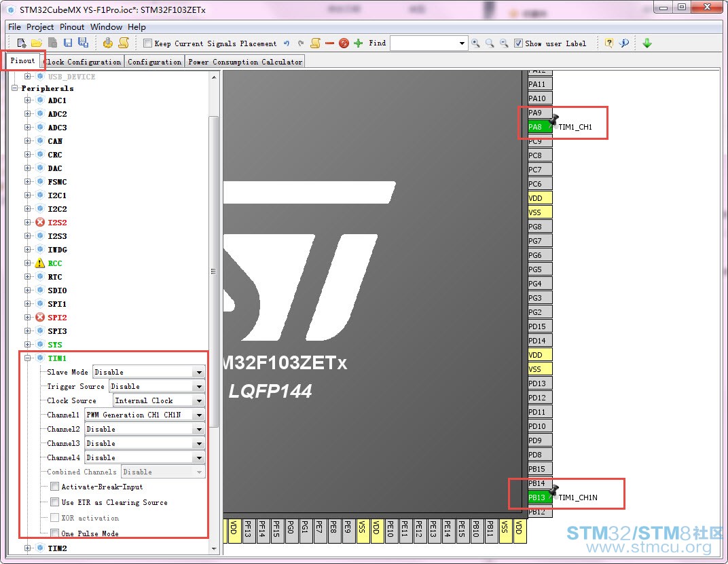Viewport: 728px width, 564px height.
Task: Click the PB14 pin
Action: coord(539,483)
